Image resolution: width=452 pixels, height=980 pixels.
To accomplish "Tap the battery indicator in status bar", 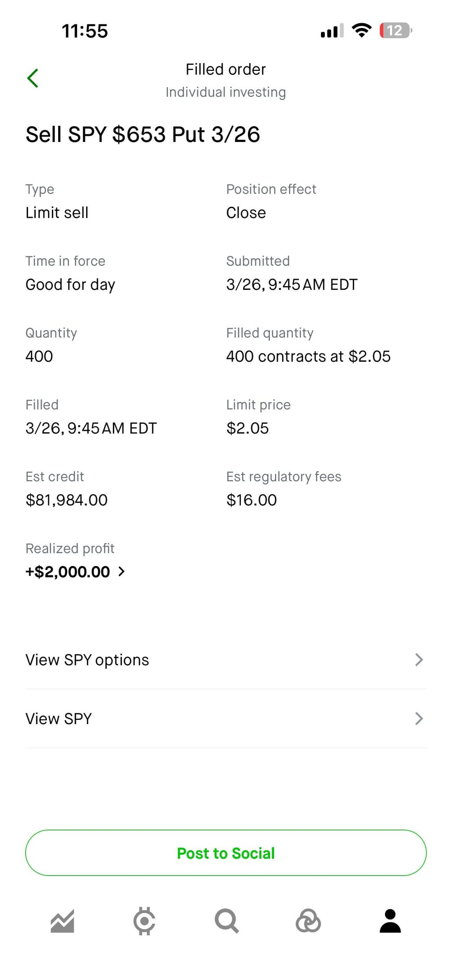I will [395, 31].
